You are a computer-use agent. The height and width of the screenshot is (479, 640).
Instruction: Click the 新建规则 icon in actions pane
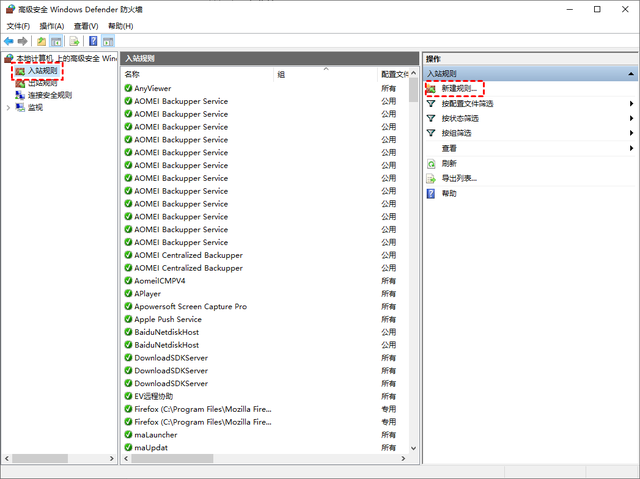(x=431, y=89)
